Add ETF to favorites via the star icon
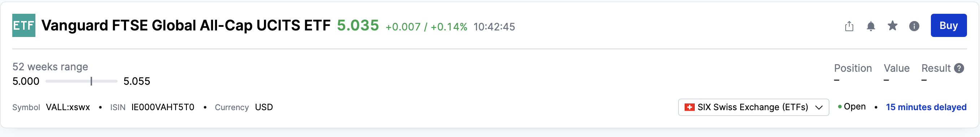The height and width of the screenshot is (137, 980). point(892,26)
